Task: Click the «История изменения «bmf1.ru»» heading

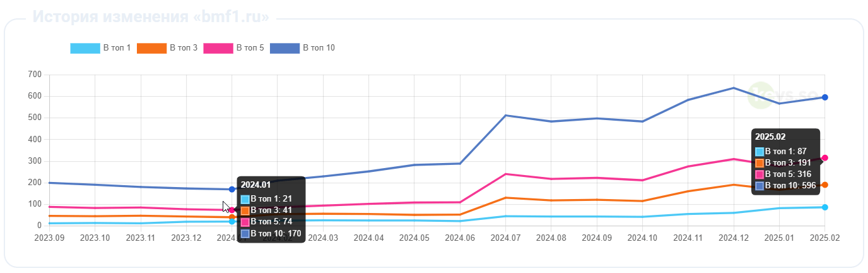Action: pyautogui.click(x=151, y=17)
